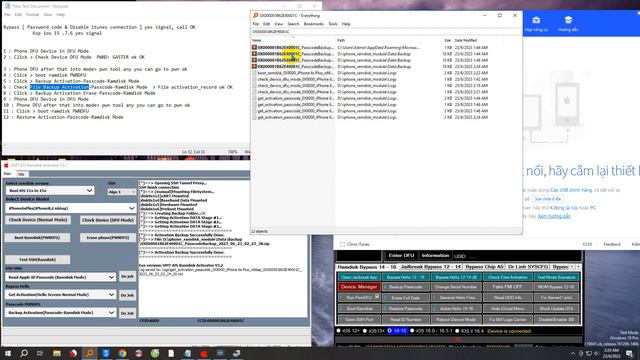The width and height of the screenshot is (640, 360).
Task: Show hidden system tray icons chevron
Action: pos(573,353)
